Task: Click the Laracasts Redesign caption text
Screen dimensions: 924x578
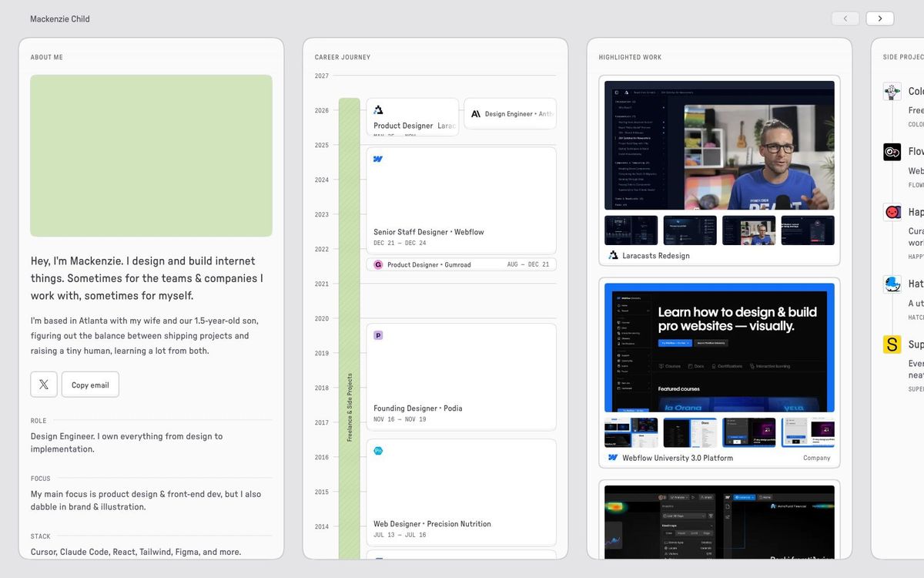Action: pyautogui.click(x=656, y=256)
